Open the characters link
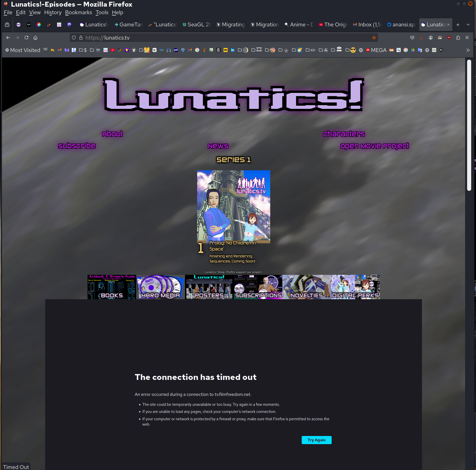 point(344,134)
